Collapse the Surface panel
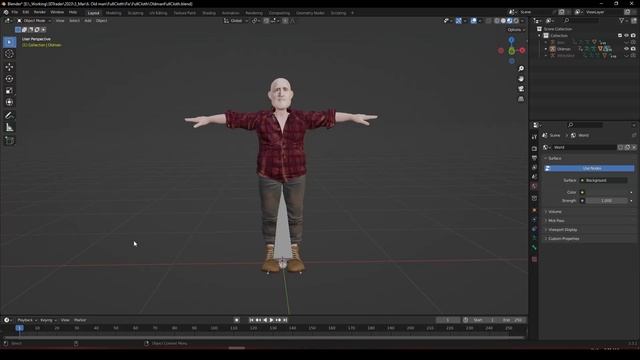The width and height of the screenshot is (640, 360). (554, 158)
